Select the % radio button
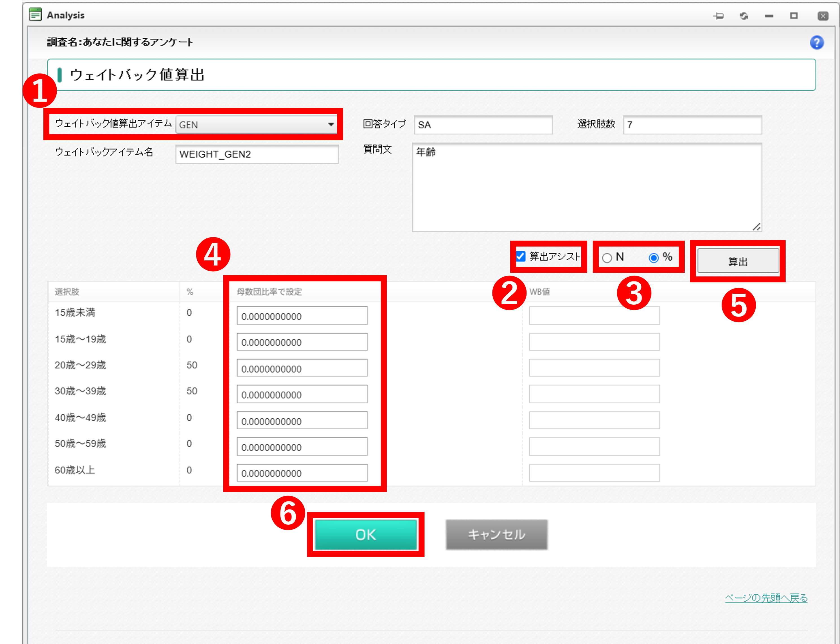840x644 pixels. point(654,258)
